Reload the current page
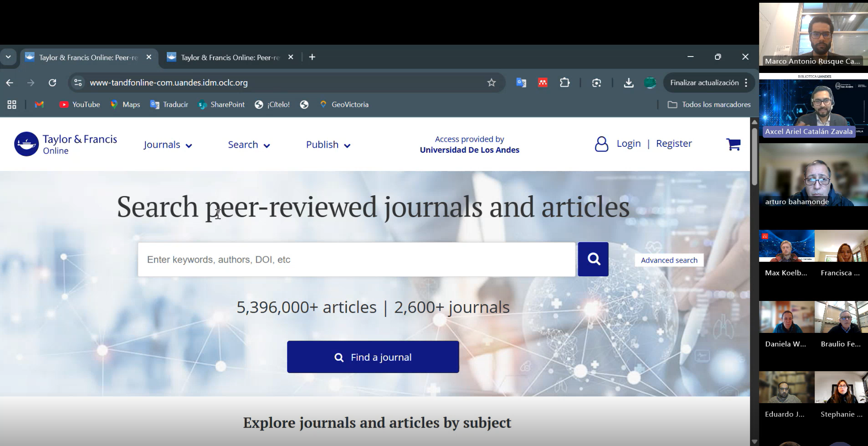Screen dimensions: 868x446 point(52,83)
